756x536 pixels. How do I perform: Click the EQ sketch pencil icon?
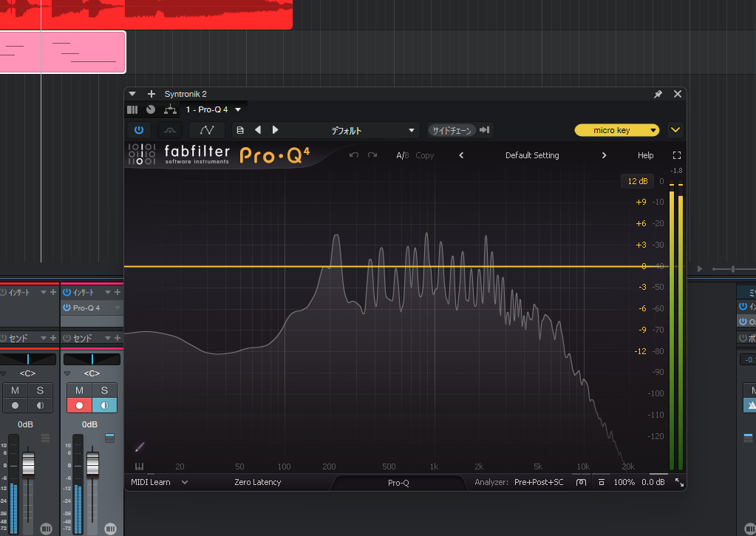coord(140,447)
